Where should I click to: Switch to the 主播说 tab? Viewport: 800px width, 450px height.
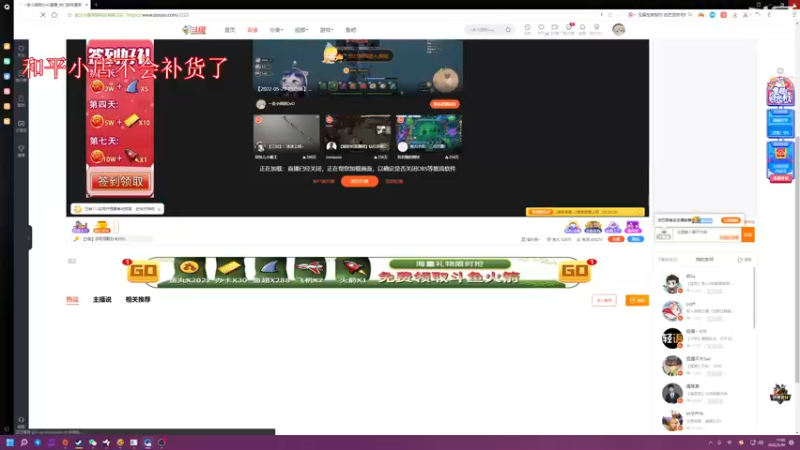[102, 299]
